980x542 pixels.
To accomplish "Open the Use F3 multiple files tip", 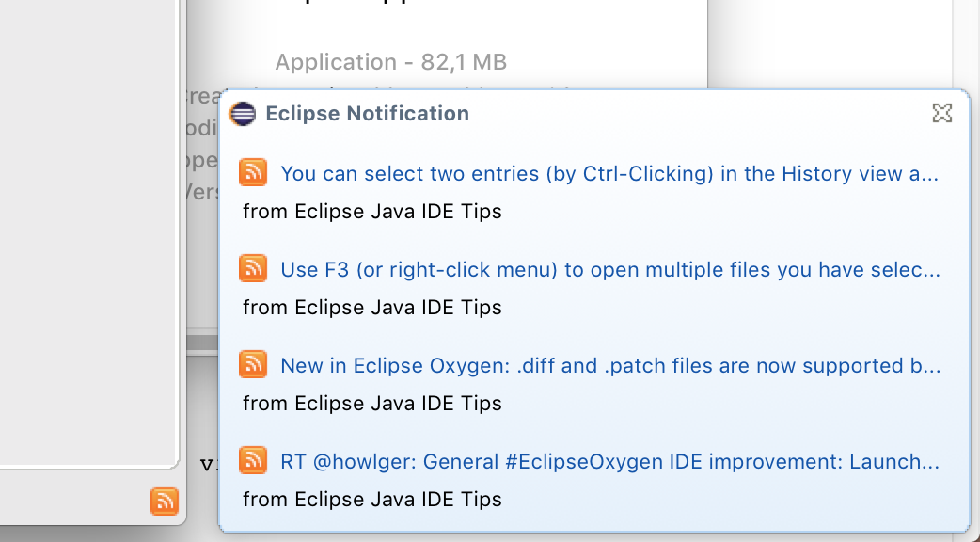I will pos(609,270).
